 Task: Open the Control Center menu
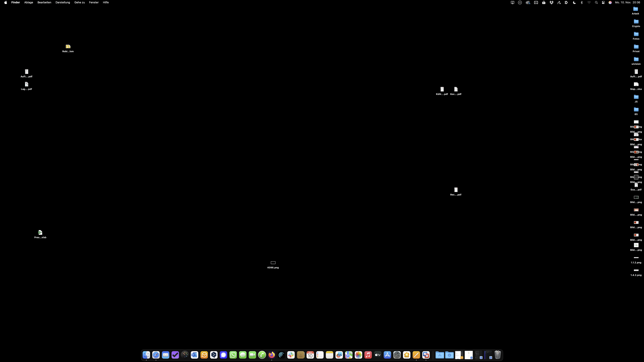point(603,3)
